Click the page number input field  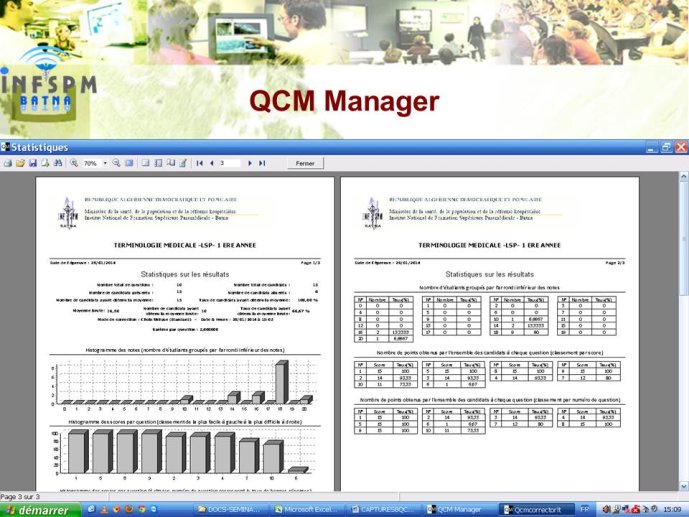click(x=230, y=163)
